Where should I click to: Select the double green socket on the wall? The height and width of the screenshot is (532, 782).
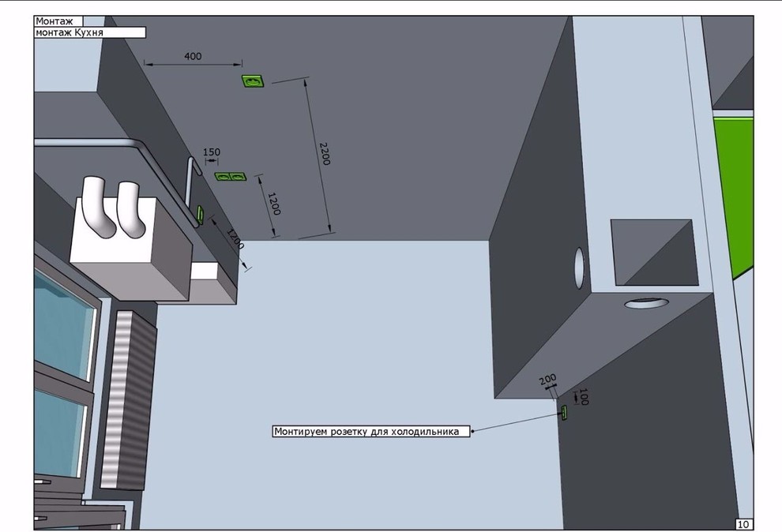coord(231,176)
